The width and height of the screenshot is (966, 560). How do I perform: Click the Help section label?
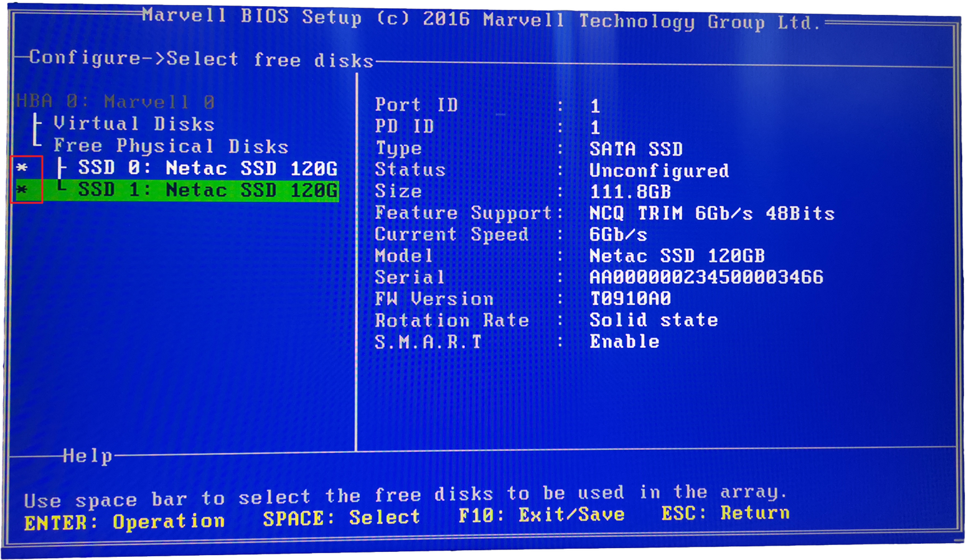click(88, 456)
